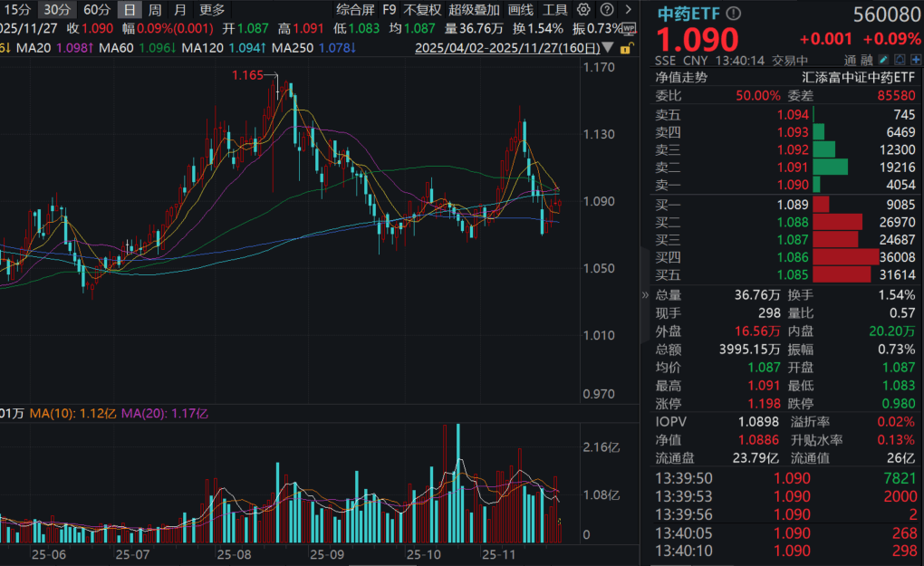Click the WP screen icon
The width and height of the screenshot is (924, 566).
tap(629, 28)
